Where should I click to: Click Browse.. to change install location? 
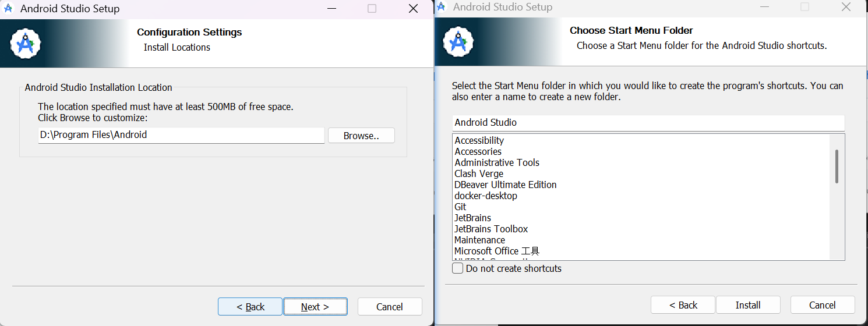click(x=361, y=136)
